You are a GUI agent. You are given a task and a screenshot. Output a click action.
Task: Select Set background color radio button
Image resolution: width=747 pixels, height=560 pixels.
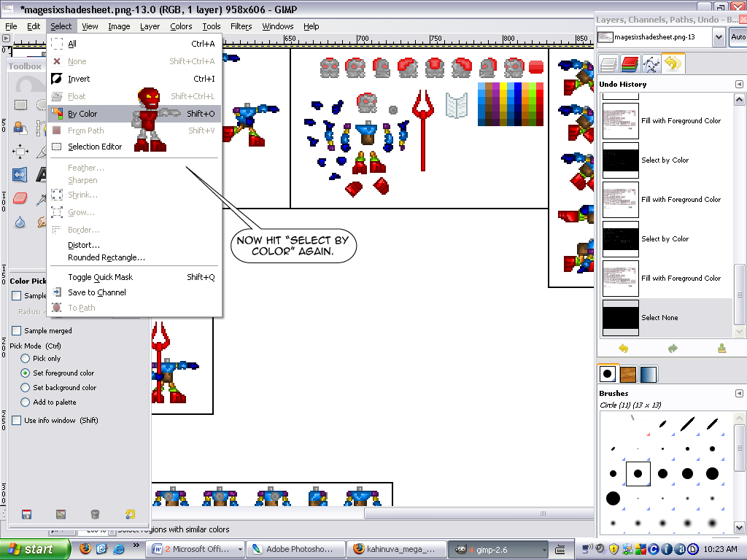(x=26, y=388)
